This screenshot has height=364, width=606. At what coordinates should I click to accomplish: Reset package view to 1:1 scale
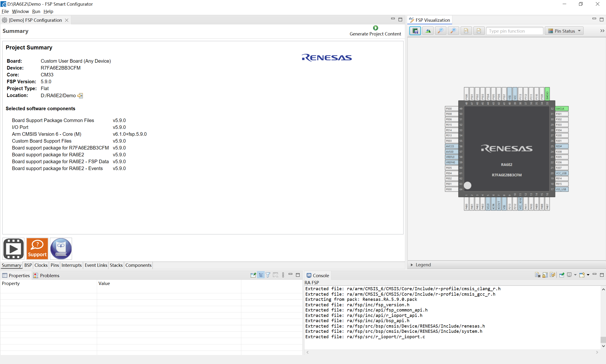coord(466,31)
